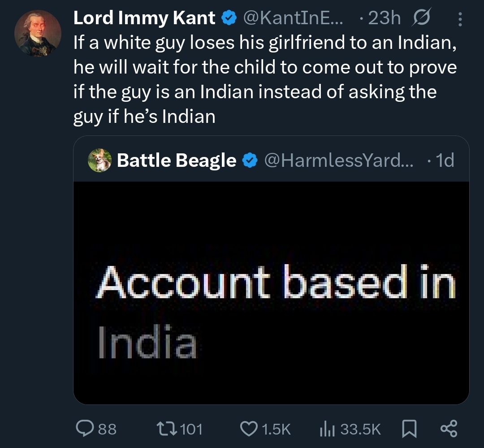484x448 pixels.
Task: Click the Lord Immy Kant display name
Action: [144, 18]
